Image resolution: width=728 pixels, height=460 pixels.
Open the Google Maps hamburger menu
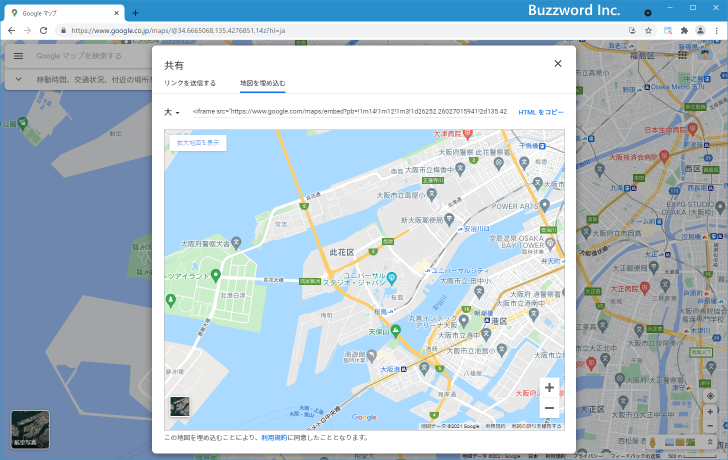coord(19,56)
